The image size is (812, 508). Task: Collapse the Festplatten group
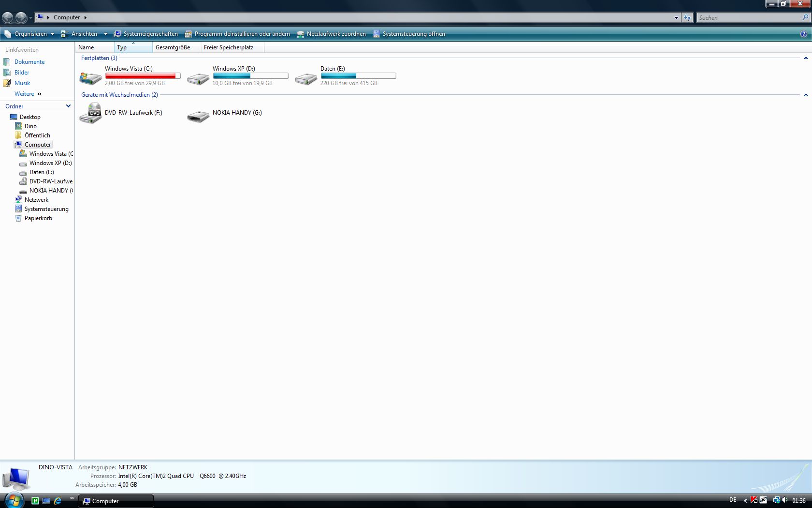806,58
